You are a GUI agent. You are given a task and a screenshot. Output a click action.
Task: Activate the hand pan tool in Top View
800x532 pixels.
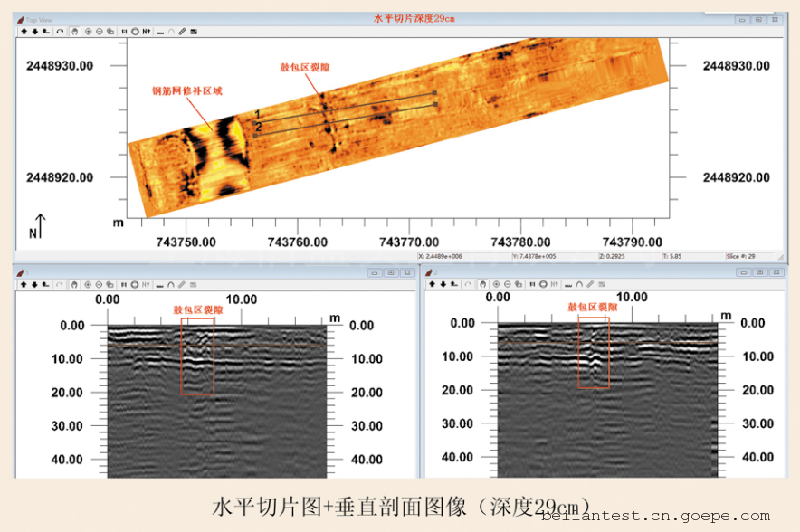(74, 32)
